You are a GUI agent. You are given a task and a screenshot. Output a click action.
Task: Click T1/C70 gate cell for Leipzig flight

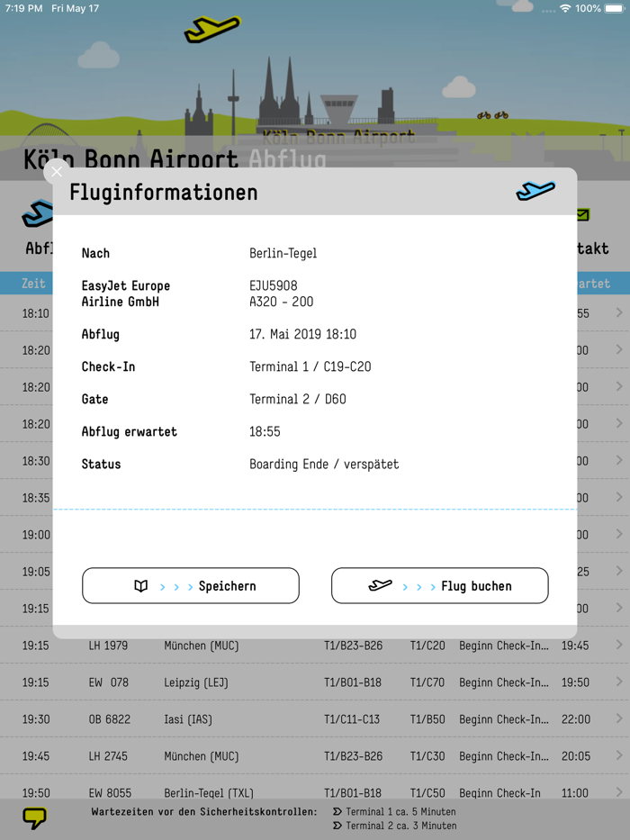[x=427, y=682]
